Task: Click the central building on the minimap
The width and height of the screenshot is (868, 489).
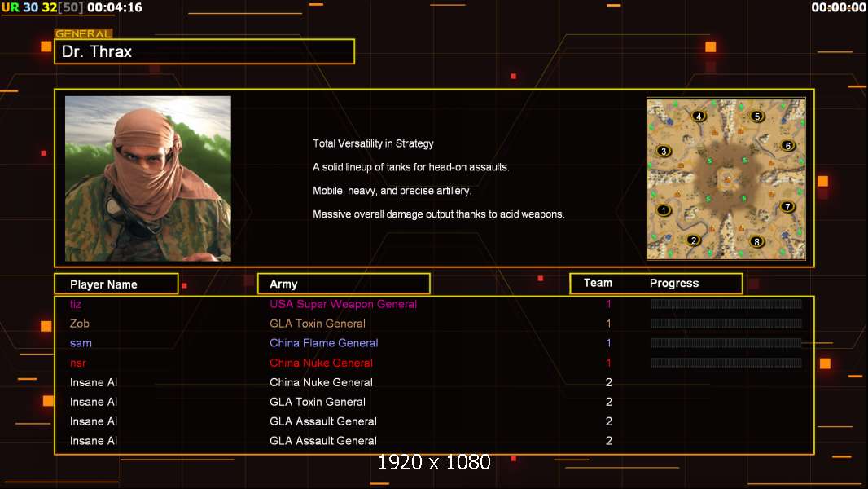Action: point(727,179)
